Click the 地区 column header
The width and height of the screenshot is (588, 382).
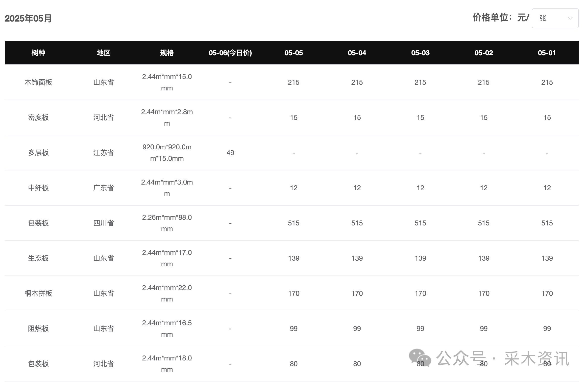pyautogui.click(x=103, y=53)
